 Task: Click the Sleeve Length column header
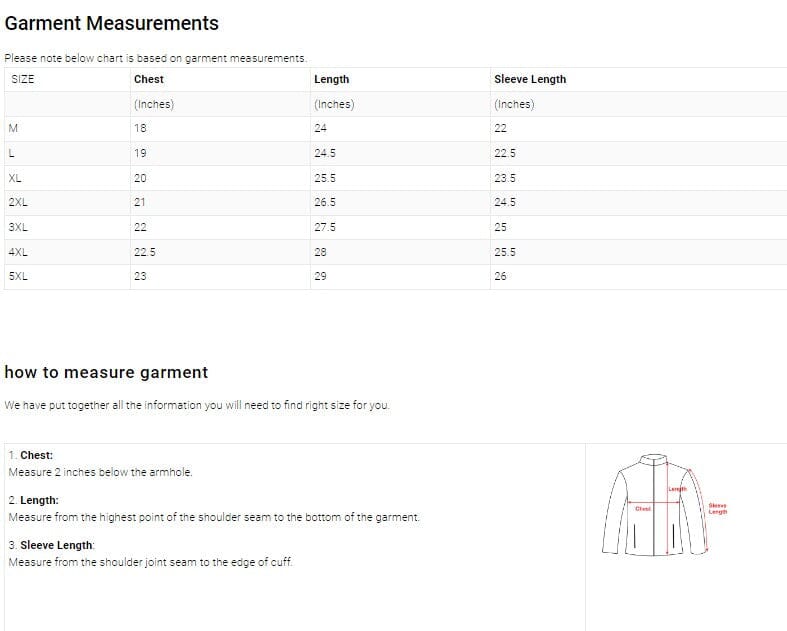point(530,79)
